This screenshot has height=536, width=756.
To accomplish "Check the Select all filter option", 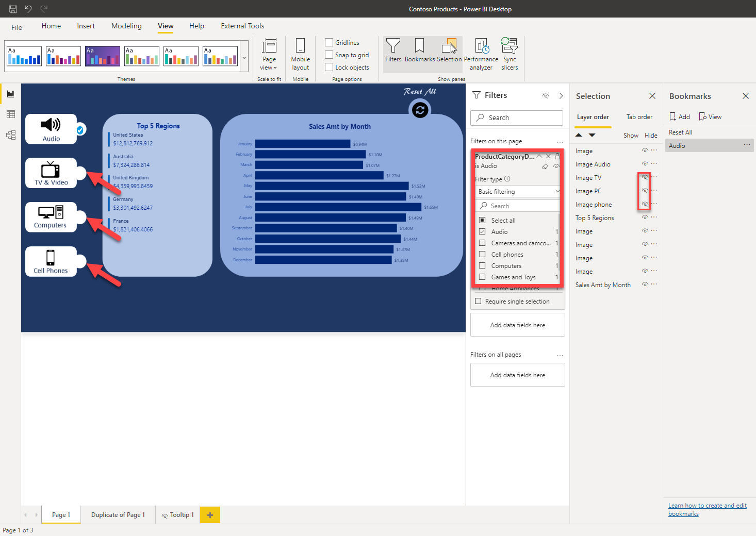I will pos(482,220).
